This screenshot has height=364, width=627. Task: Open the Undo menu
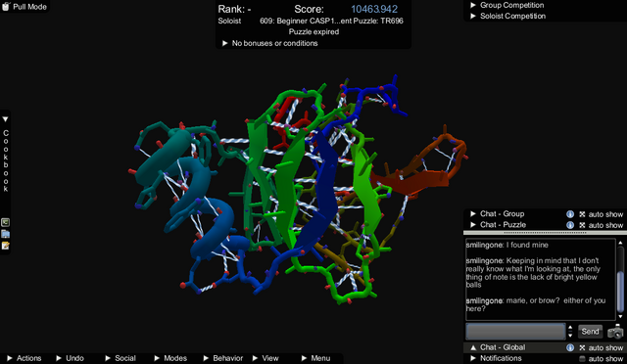[71, 358]
